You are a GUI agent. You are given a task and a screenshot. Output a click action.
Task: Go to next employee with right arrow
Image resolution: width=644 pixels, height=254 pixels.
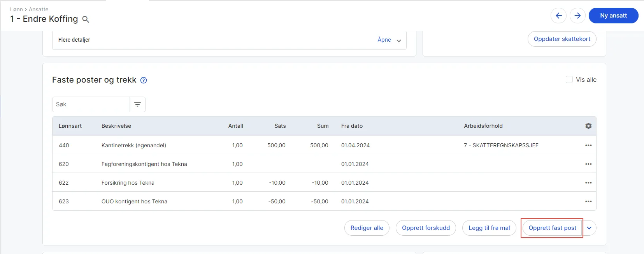[577, 16]
